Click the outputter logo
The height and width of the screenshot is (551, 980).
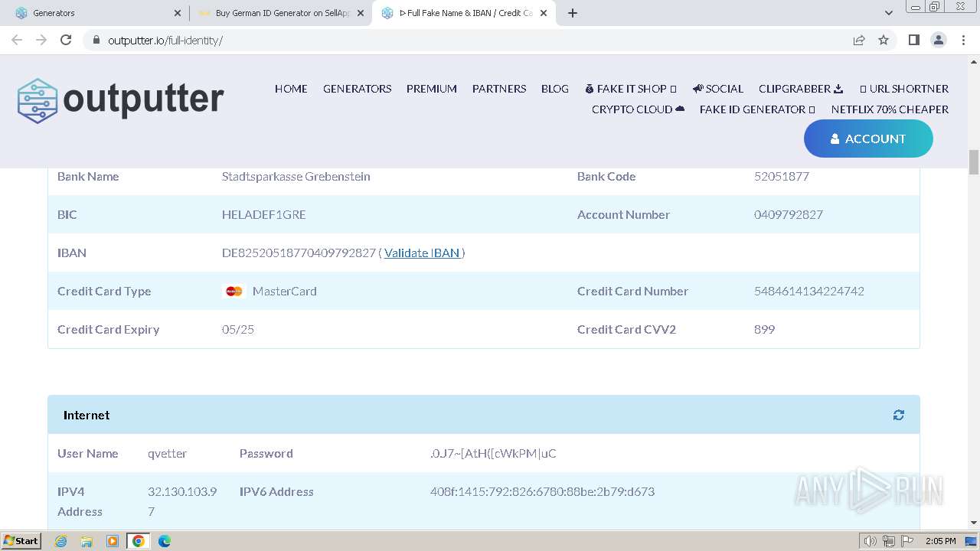pos(120,99)
